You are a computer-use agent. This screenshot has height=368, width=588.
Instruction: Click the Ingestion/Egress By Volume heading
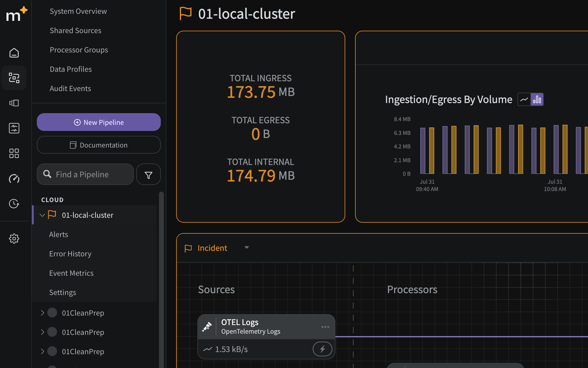pyautogui.click(x=449, y=100)
